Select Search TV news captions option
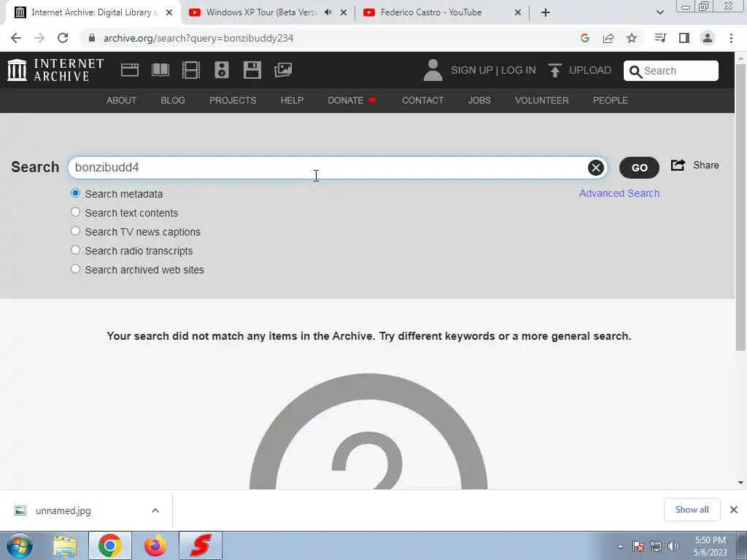This screenshot has width=747, height=560. pos(75,231)
